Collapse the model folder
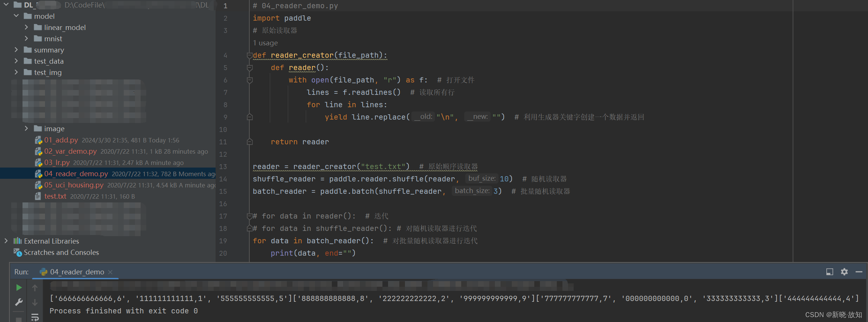Image resolution: width=868 pixels, height=322 pixels. (x=16, y=16)
